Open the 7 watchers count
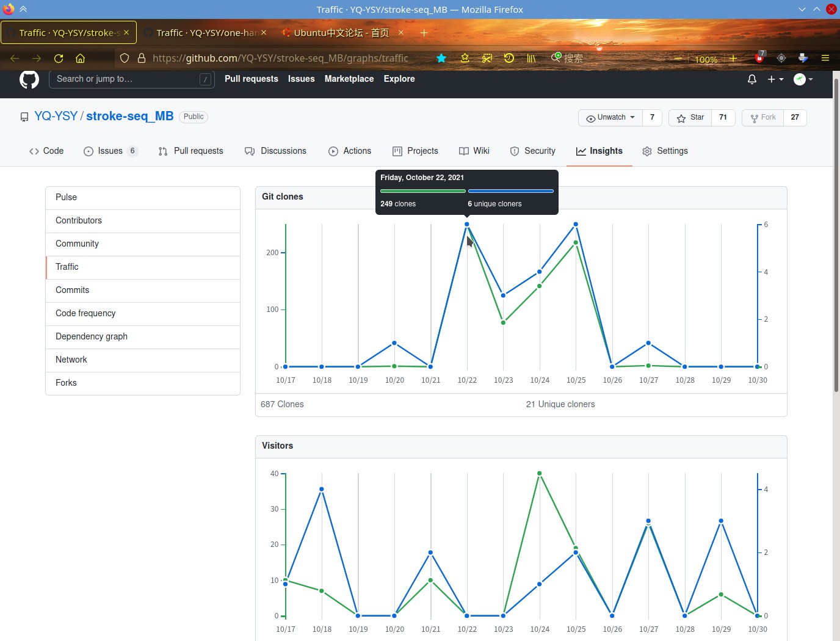 pos(652,118)
